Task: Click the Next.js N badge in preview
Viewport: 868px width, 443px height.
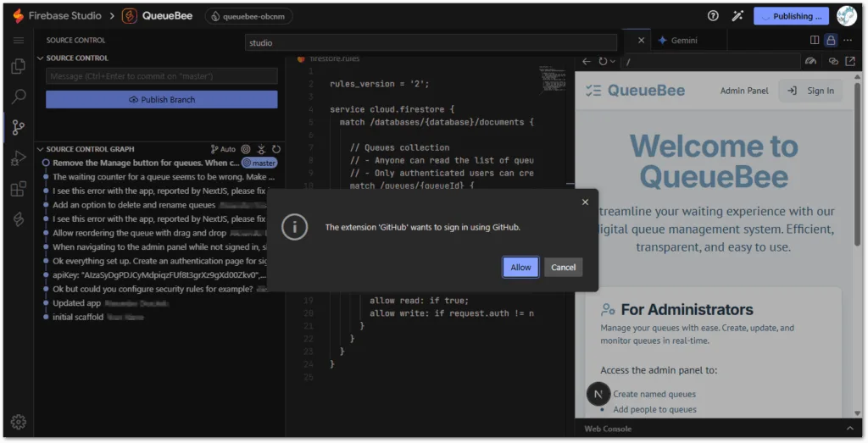Action: tap(598, 395)
